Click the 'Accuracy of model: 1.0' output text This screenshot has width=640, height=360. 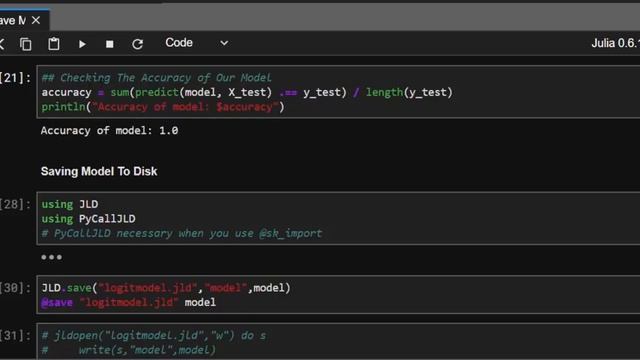click(x=109, y=131)
